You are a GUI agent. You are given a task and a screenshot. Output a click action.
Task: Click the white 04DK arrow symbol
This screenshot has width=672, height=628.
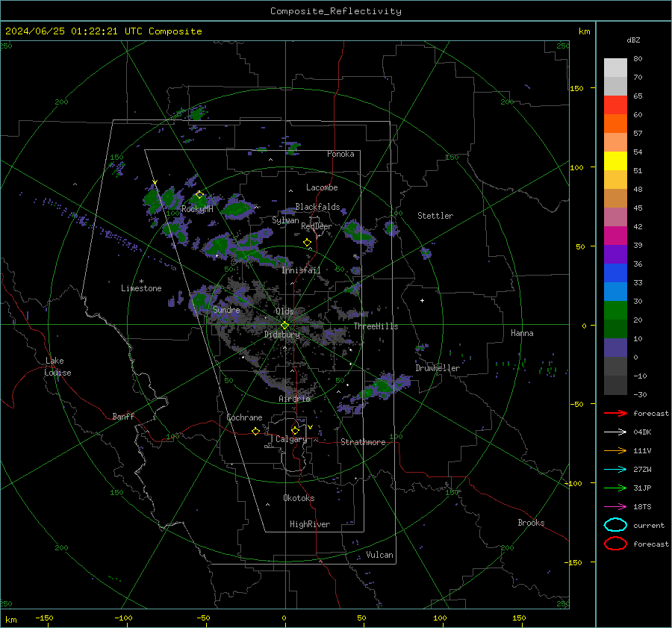pyautogui.click(x=615, y=432)
